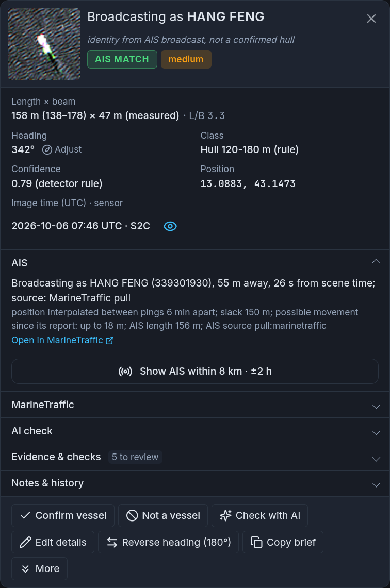Expand Evidence & checks section
The image size is (390, 588).
tap(195, 457)
